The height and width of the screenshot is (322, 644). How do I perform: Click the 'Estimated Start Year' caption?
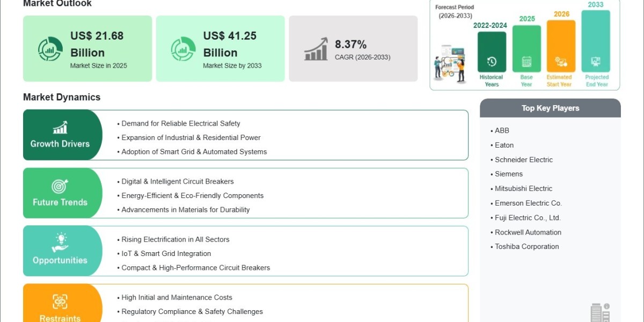coord(559,80)
